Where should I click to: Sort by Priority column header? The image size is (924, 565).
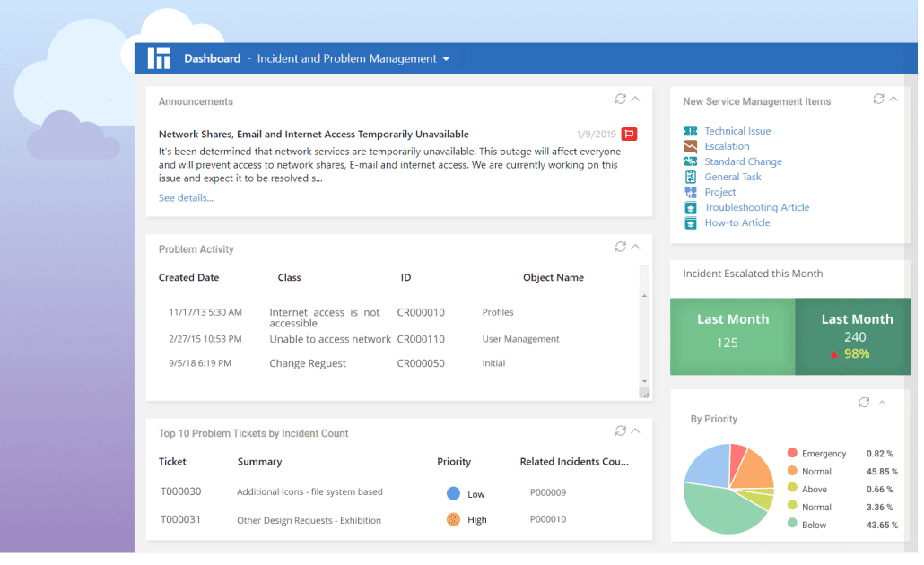click(x=454, y=462)
